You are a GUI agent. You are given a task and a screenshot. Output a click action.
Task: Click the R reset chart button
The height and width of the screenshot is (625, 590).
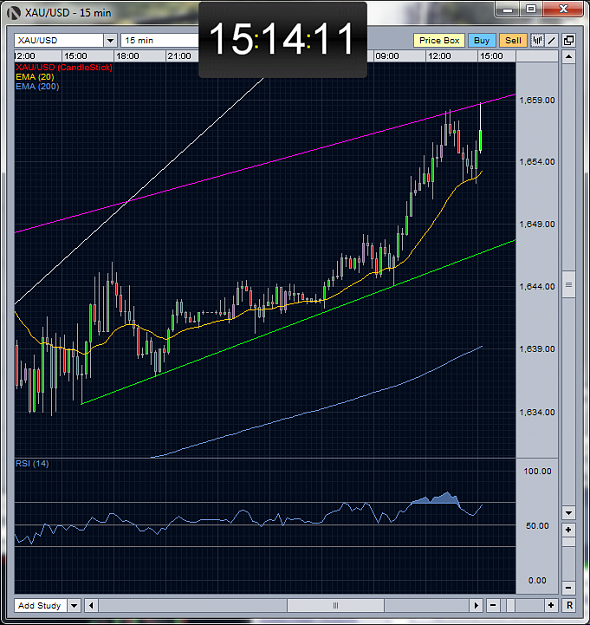pos(569,605)
